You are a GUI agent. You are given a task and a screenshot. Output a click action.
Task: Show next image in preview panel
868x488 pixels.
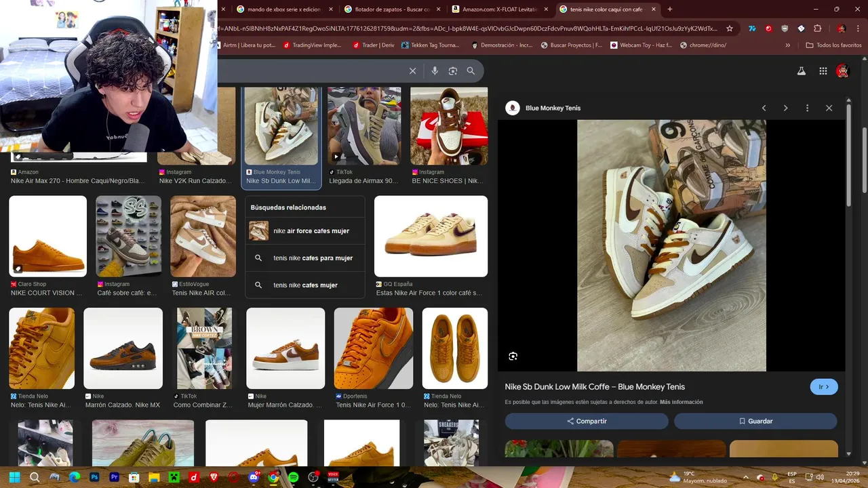pos(785,108)
